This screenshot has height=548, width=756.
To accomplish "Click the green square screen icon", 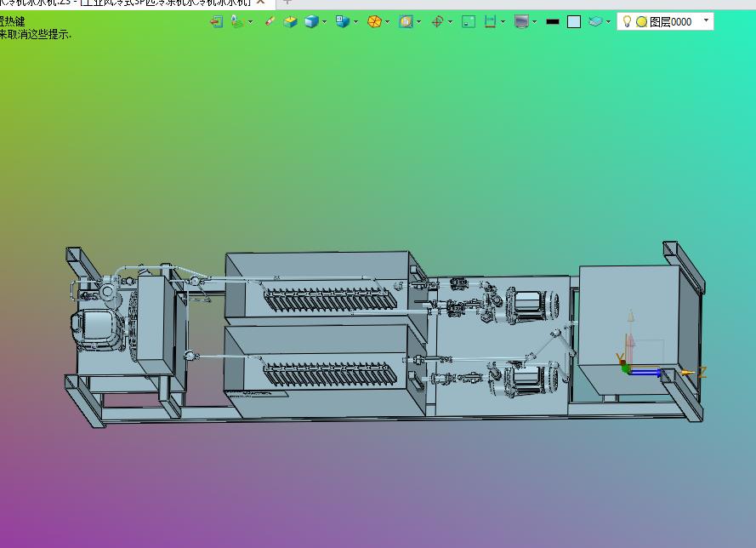I will (x=469, y=22).
